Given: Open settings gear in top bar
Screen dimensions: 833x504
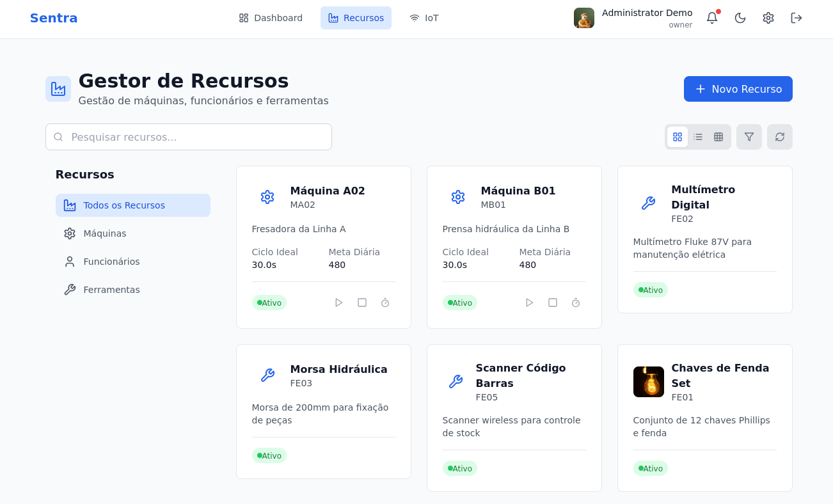Looking at the screenshot, I should click(x=768, y=18).
